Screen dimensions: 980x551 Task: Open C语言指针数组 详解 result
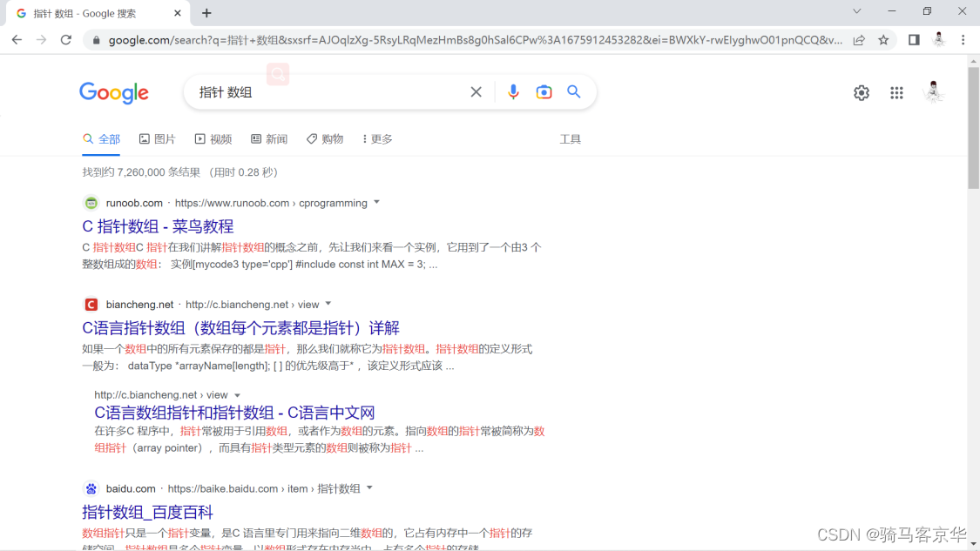coord(240,328)
